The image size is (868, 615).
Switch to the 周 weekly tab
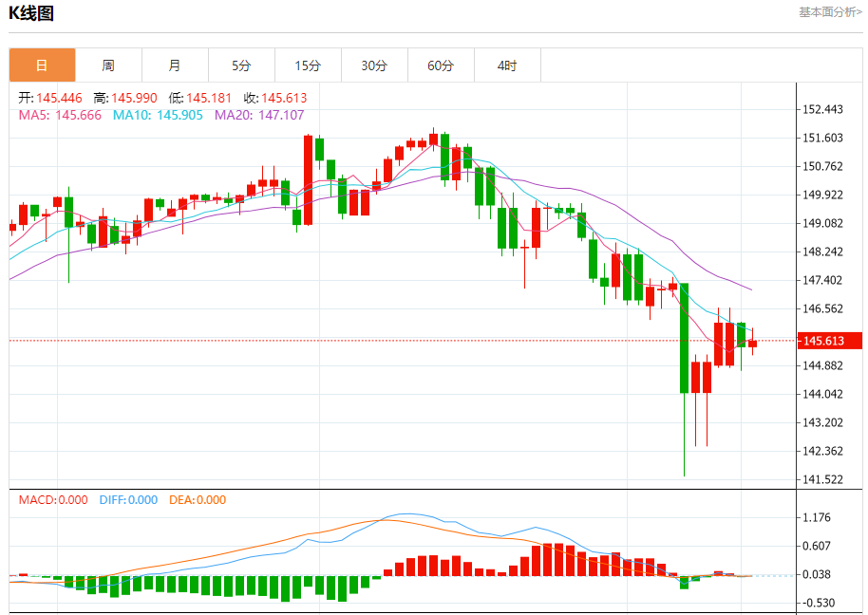coord(108,65)
